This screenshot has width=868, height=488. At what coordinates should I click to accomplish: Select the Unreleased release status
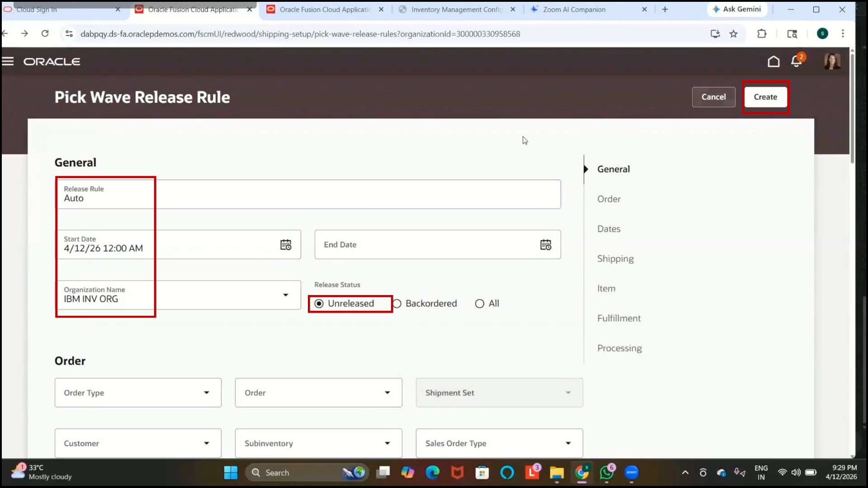click(319, 304)
